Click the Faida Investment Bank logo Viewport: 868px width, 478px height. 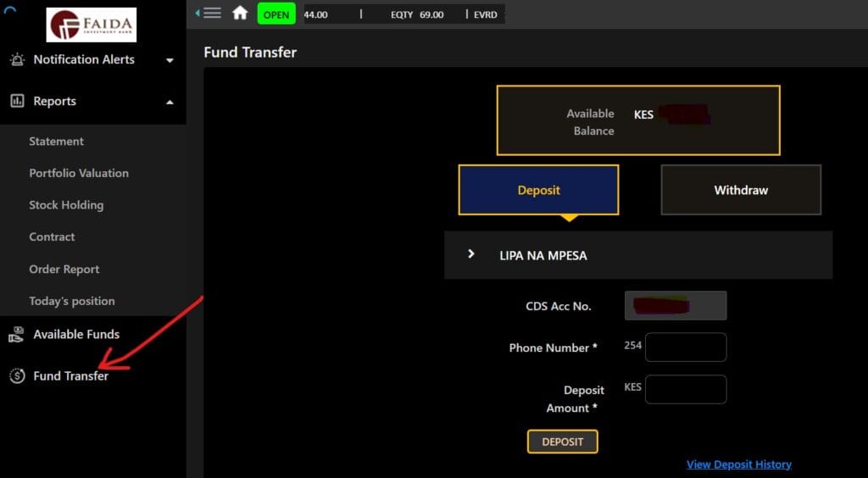92,25
